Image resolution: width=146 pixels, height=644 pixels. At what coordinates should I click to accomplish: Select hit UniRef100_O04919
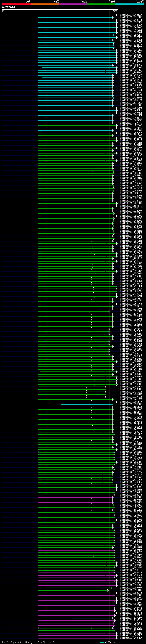point(131,65)
